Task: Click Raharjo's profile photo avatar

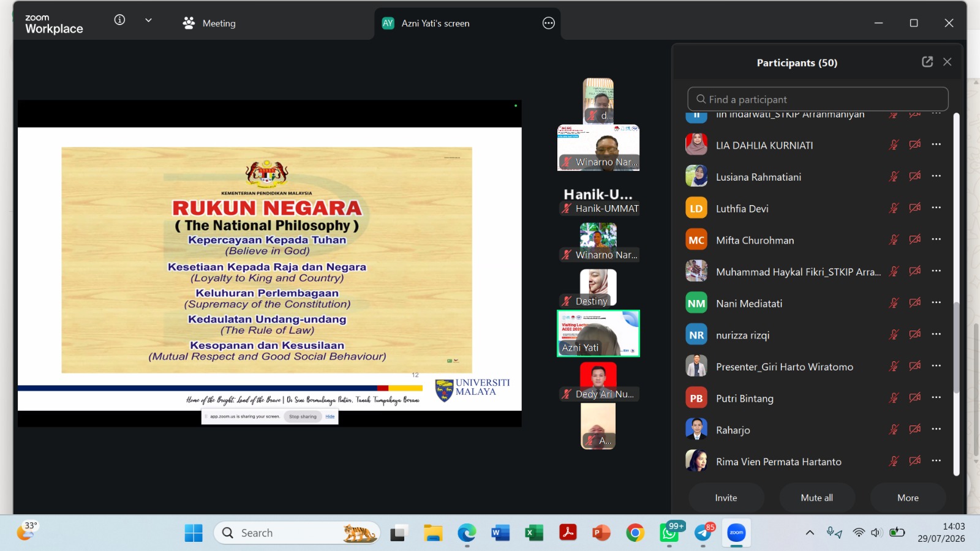Action: (x=696, y=430)
